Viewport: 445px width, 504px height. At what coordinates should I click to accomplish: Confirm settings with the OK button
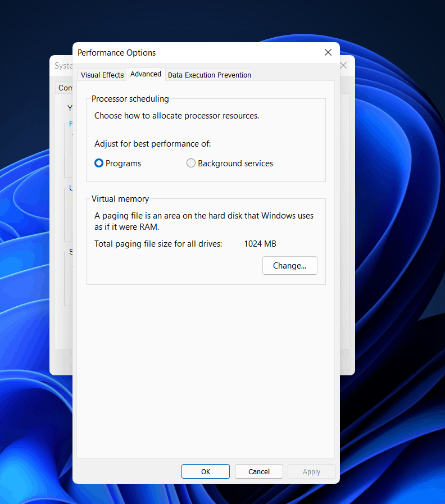(206, 471)
